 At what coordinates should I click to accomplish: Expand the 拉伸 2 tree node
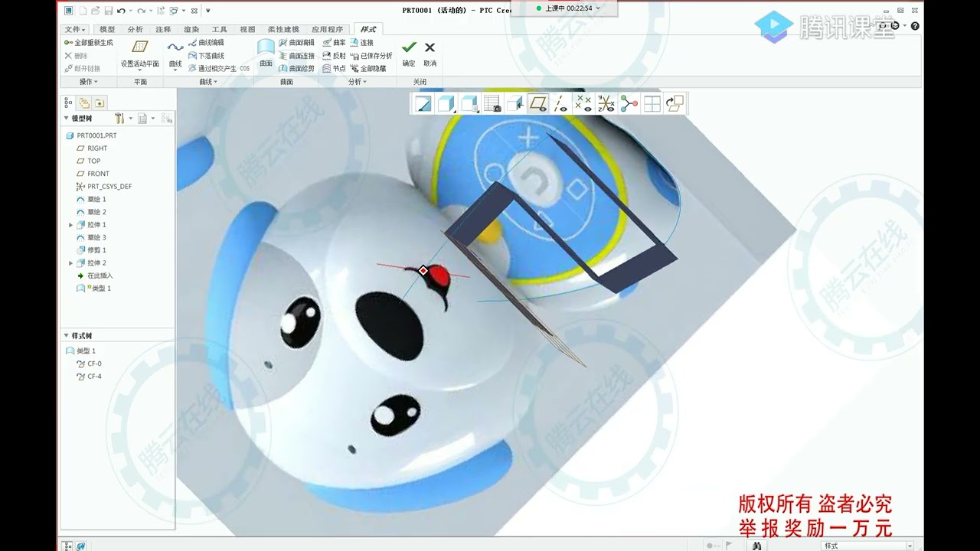pos(71,263)
